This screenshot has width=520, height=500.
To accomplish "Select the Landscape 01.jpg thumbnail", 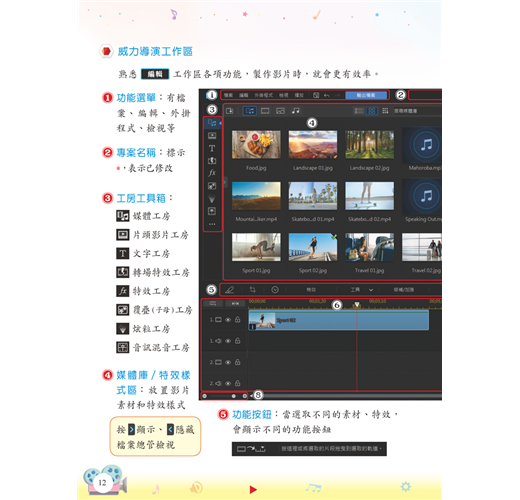I will (313, 144).
